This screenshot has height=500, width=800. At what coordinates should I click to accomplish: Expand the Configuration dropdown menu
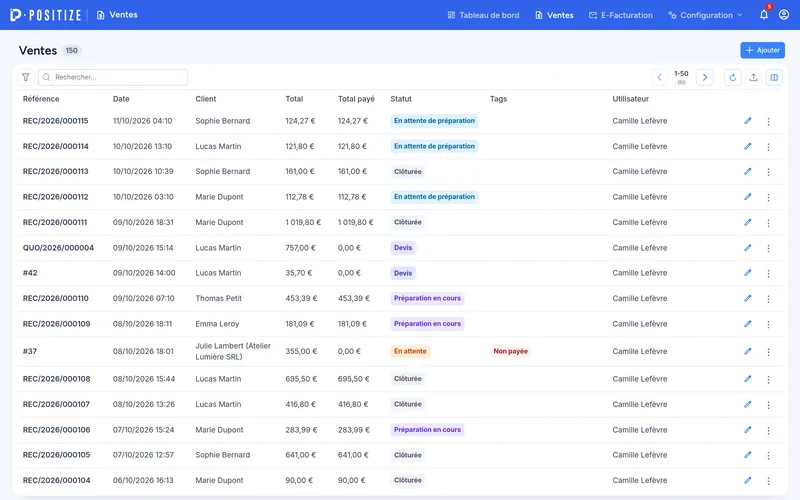[705, 15]
